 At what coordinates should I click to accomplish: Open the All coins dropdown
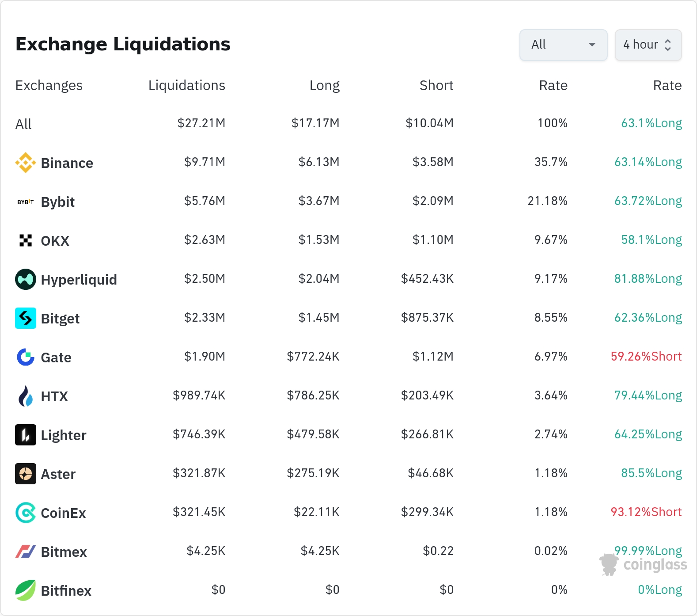click(563, 45)
